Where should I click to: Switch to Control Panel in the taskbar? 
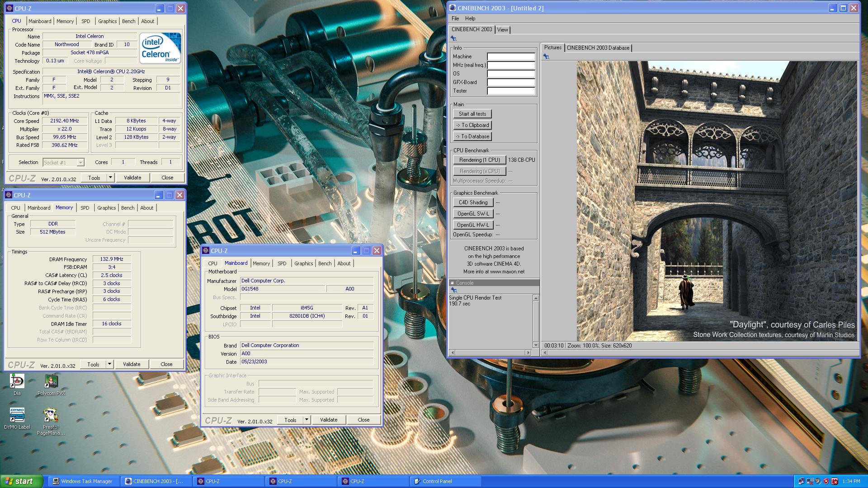(x=445, y=481)
